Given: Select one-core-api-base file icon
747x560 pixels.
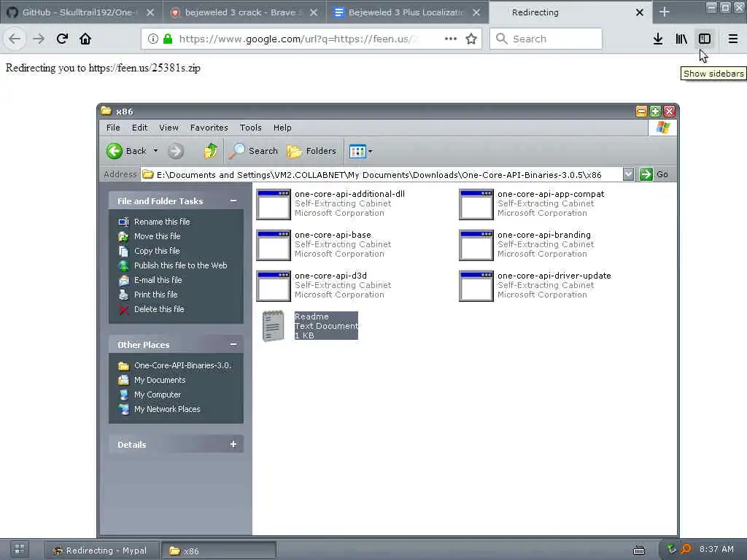Looking at the screenshot, I should coord(274,245).
